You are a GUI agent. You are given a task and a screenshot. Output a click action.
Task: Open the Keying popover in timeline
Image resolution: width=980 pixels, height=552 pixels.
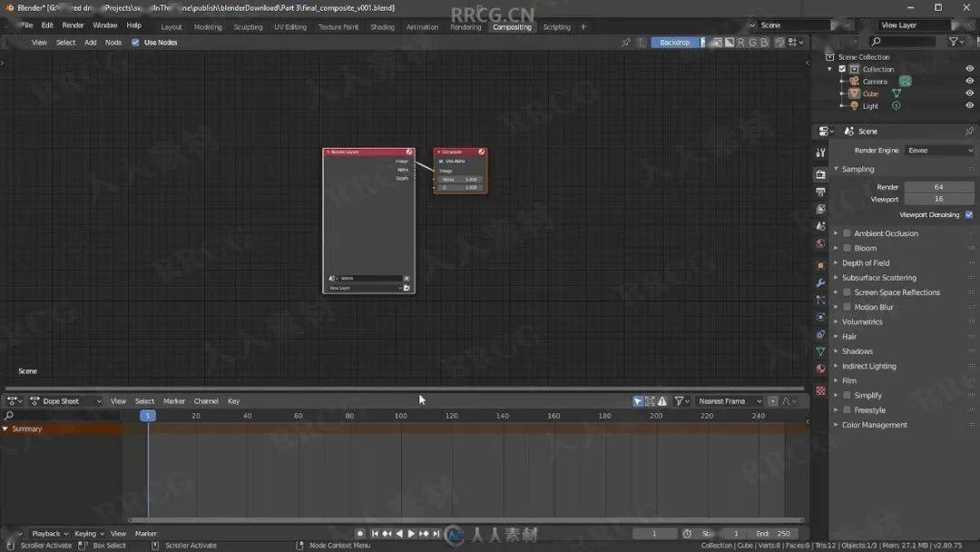click(89, 533)
